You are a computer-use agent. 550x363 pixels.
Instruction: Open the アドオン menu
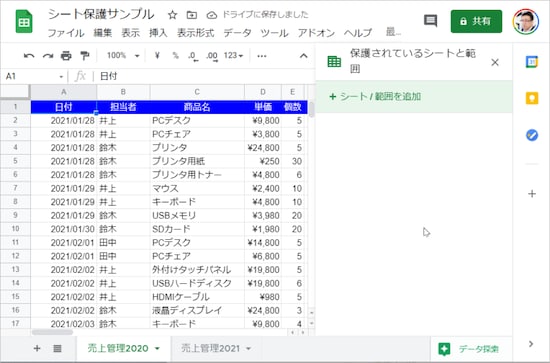coord(316,33)
